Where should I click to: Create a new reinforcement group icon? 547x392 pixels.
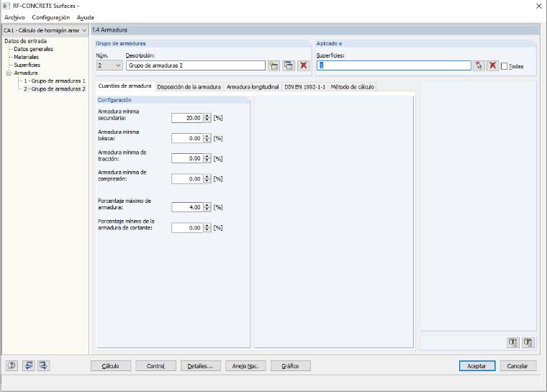273,65
